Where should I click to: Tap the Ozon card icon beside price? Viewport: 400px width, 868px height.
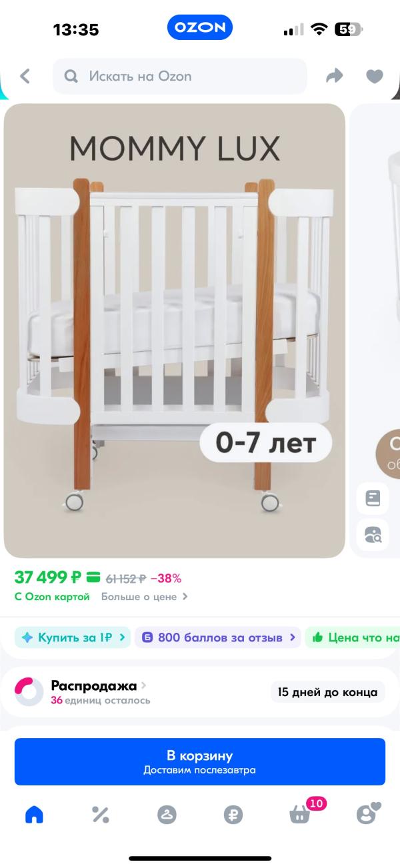tap(93, 578)
